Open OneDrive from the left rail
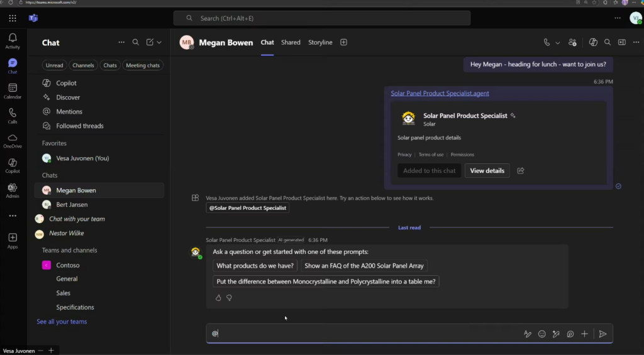This screenshot has width=644, height=355. (13, 140)
